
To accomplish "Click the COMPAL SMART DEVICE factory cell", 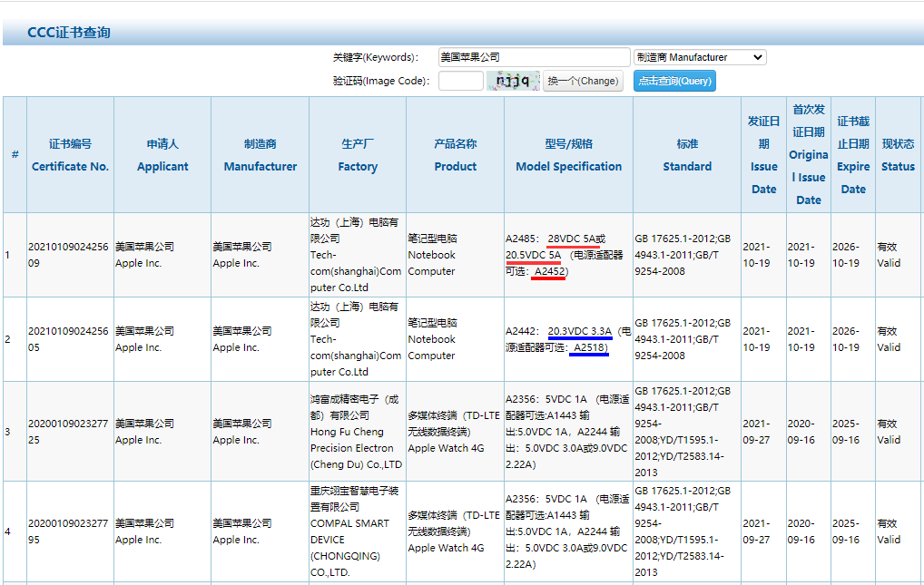I will 358,531.
